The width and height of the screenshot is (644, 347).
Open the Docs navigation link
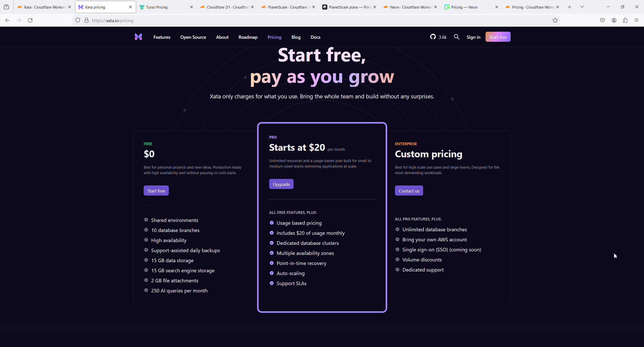pos(315,37)
